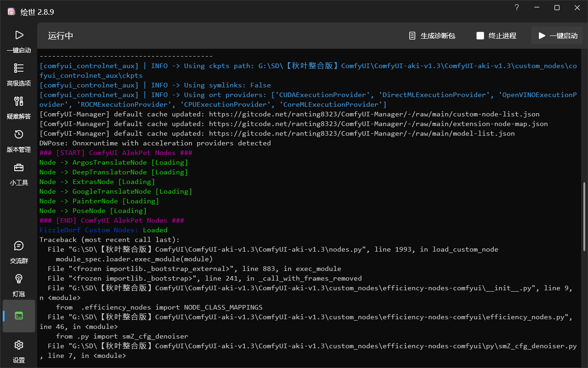The image size is (588, 368).
Task: Open 灯泡 lightbulb tips page
Action: [x=19, y=285]
